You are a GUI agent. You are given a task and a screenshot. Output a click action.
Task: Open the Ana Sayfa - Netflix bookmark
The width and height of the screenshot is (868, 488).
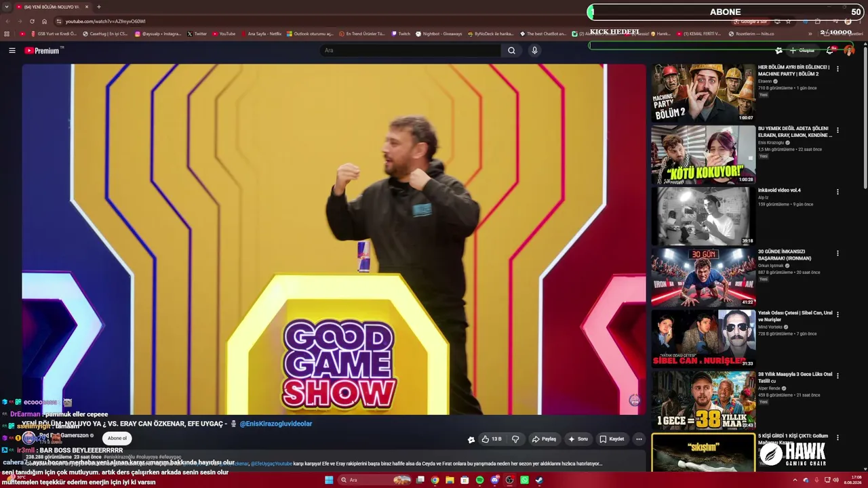[260, 34]
